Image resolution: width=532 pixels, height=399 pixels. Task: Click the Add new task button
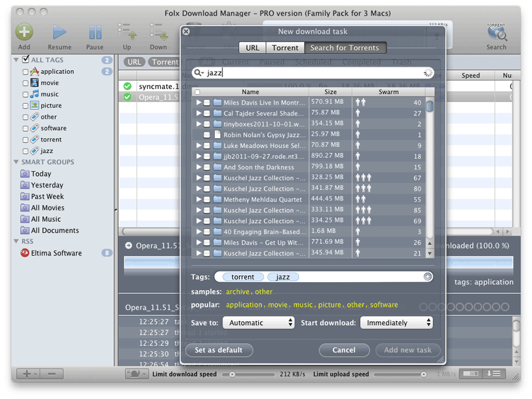tap(408, 350)
